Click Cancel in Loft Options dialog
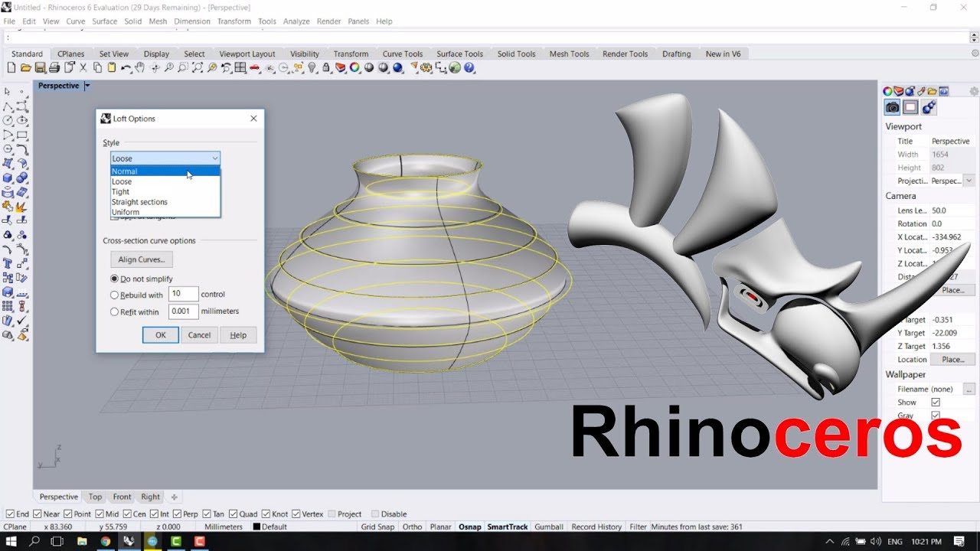Screen dimensions: 980x551 click(199, 334)
